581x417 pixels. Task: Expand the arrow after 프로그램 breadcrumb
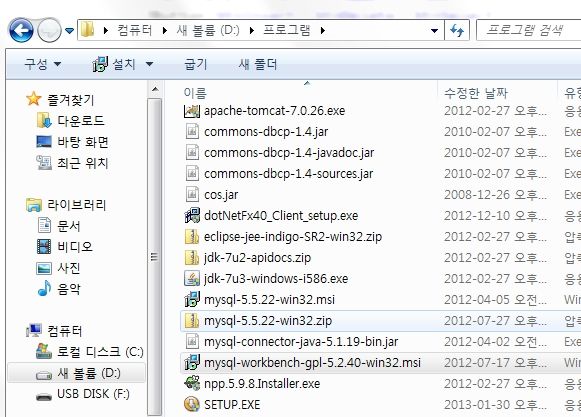pyautogui.click(x=322, y=30)
